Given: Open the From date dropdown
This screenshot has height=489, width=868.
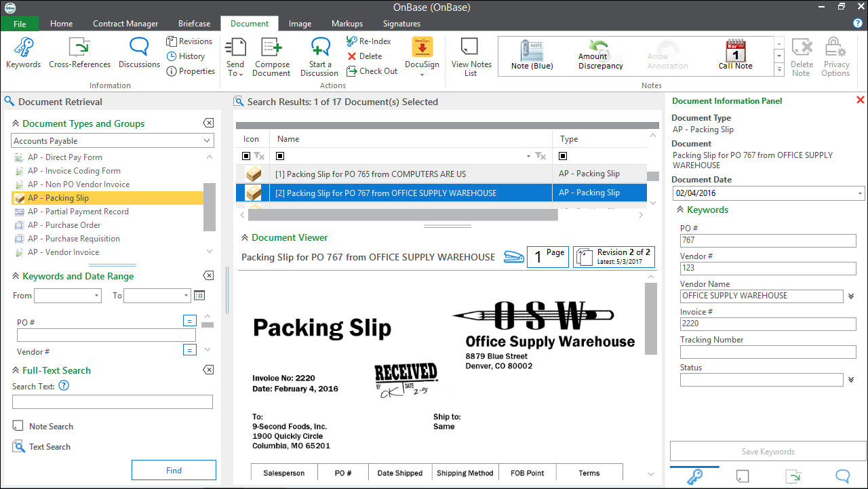Looking at the screenshot, I should [x=96, y=296].
